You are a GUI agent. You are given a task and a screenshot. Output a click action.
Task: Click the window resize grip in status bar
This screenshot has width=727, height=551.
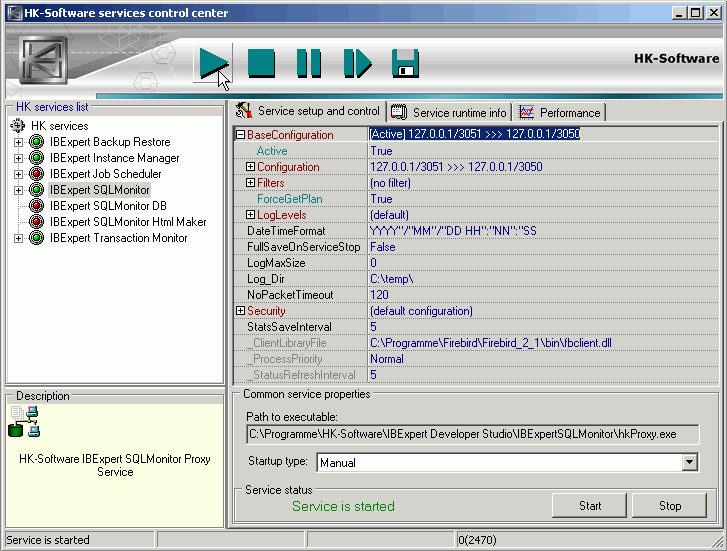coord(718,541)
